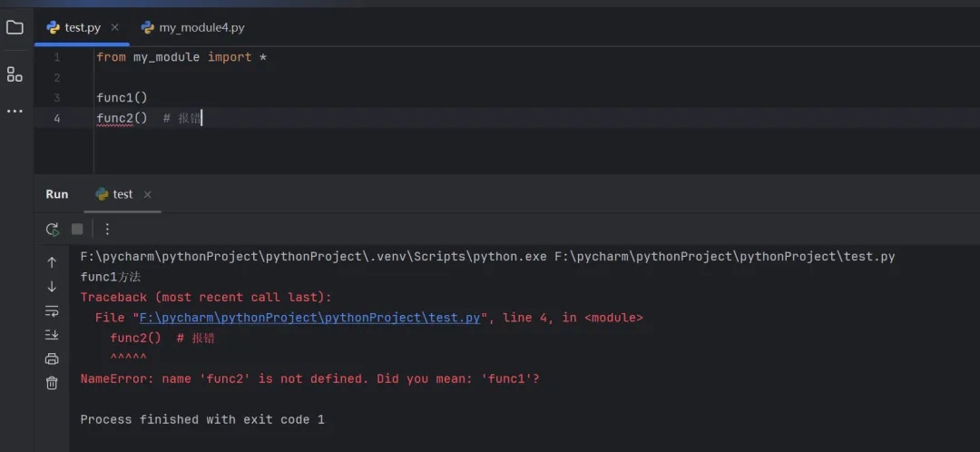Open the test.py link in traceback

[309, 318]
